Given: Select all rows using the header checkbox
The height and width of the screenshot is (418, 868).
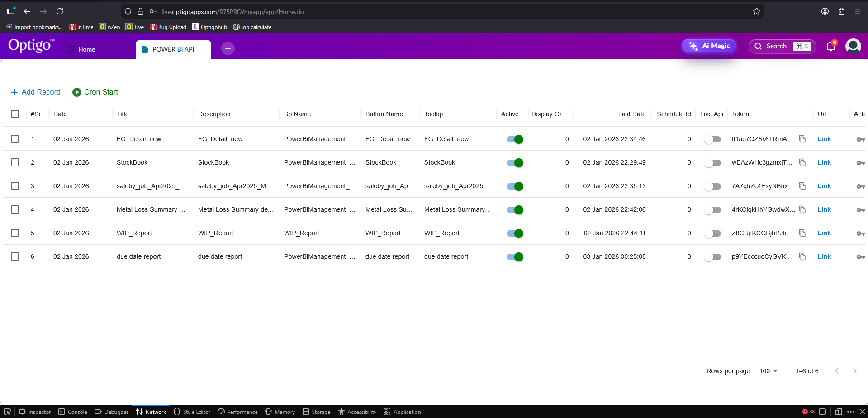Looking at the screenshot, I should [15, 114].
